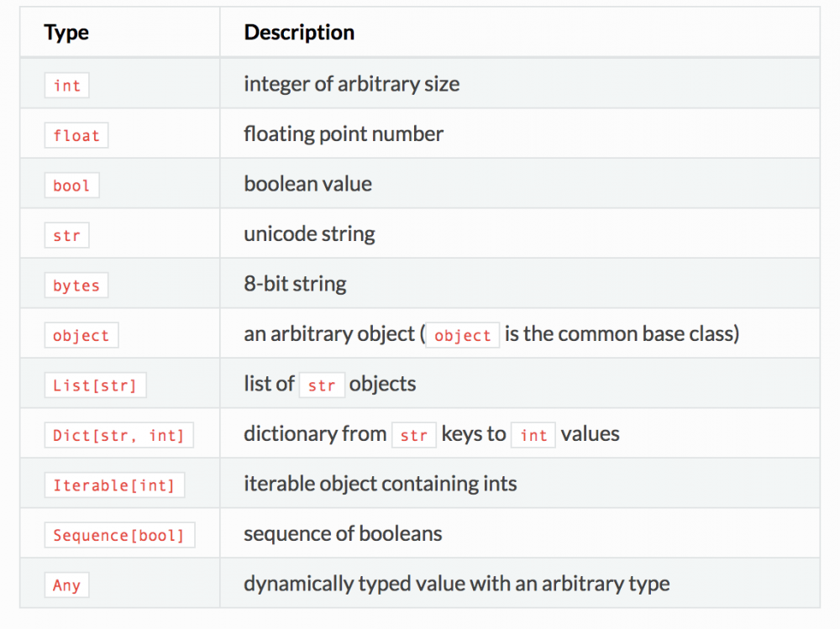Click the float type code label
This screenshot has height=629, width=840.
click(x=76, y=135)
